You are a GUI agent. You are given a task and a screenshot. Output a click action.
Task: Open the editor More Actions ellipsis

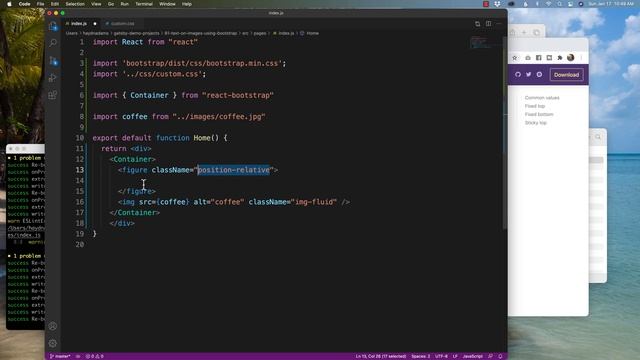(x=499, y=24)
